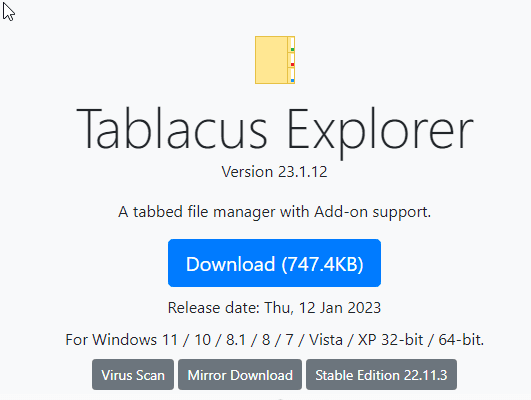Click the word Tablacus in the title
The image size is (531, 400).
pyautogui.click(x=172, y=128)
